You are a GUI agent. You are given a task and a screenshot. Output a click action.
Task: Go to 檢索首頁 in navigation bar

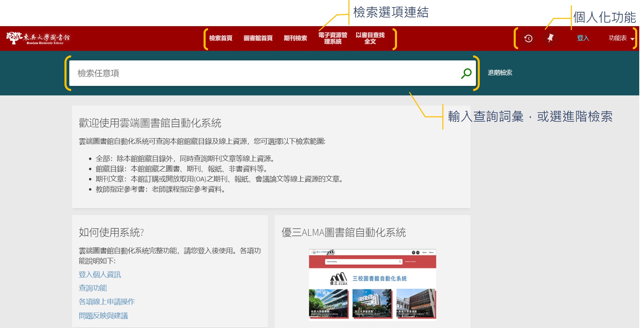tap(221, 38)
